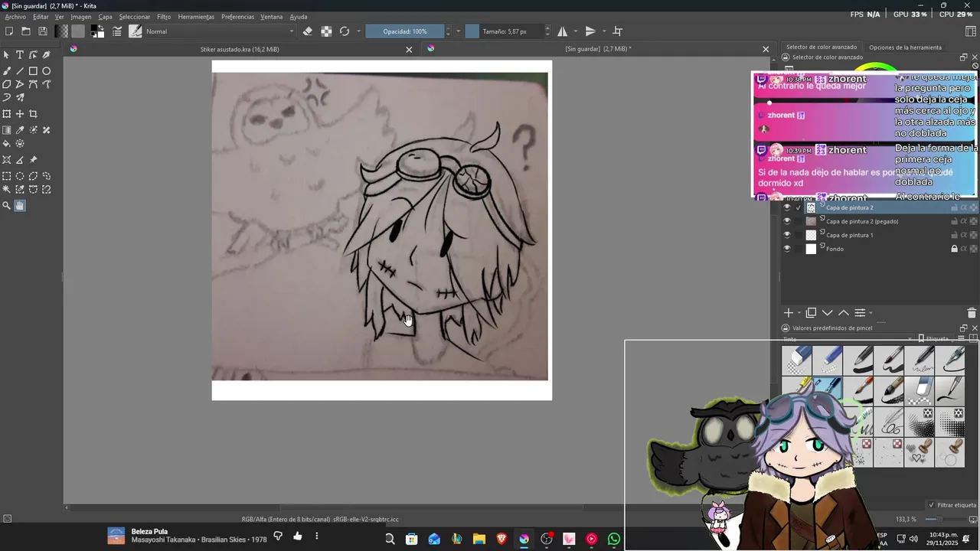Open the Etiqueta tag dropdown
Screen dimensions: 980x551
pyautogui.click(x=937, y=338)
